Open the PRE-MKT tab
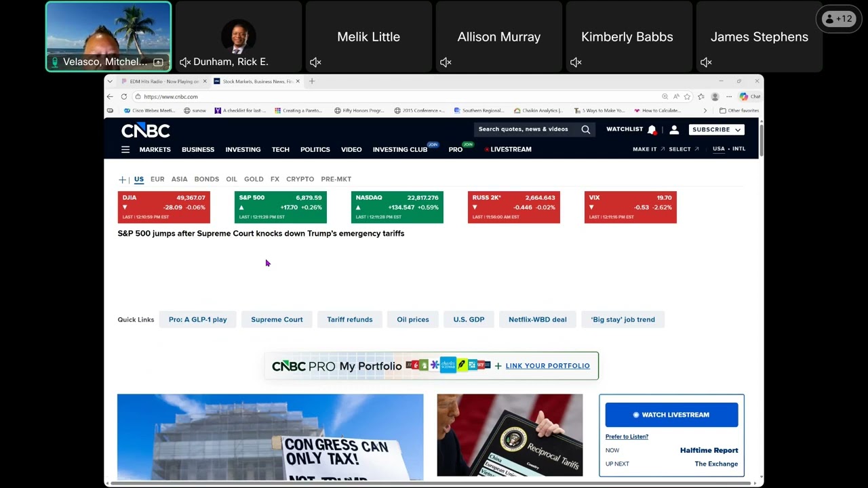The image size is (868, 488). click(336, 180)
